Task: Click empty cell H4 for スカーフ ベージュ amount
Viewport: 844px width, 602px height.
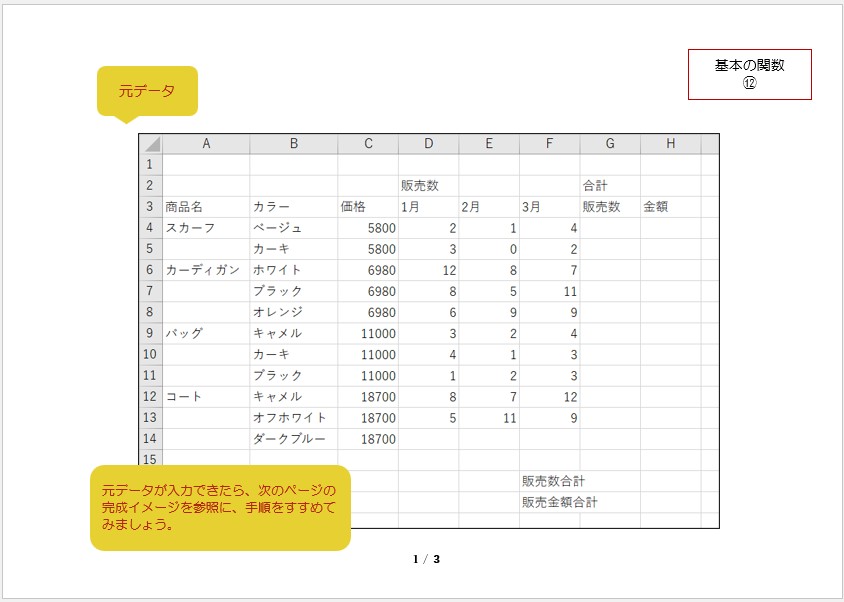Action: point(671,228)
